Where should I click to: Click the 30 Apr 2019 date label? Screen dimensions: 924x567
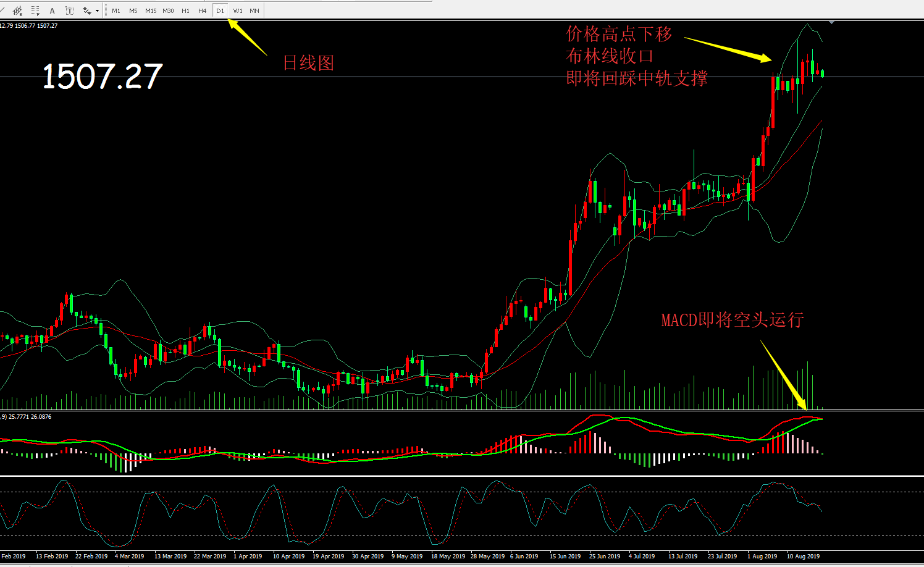pyautogui.click(x=368, y=556)
